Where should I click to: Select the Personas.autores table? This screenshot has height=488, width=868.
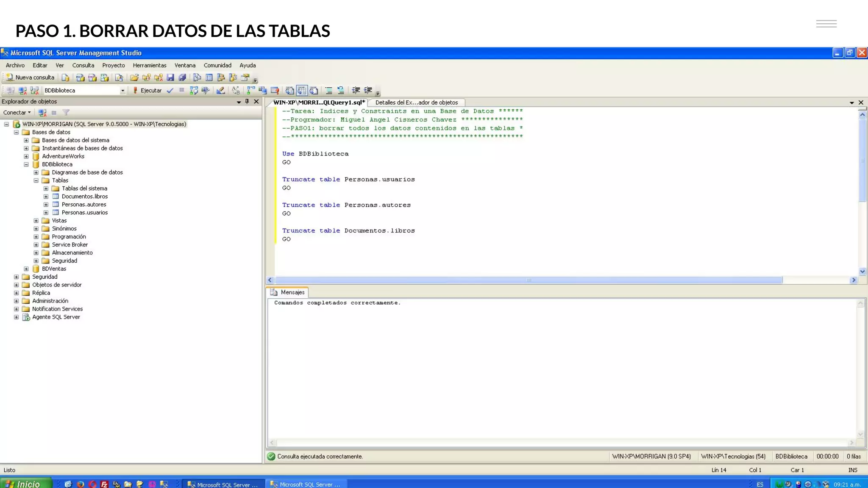pyautogui.click(x=84, y=205)
